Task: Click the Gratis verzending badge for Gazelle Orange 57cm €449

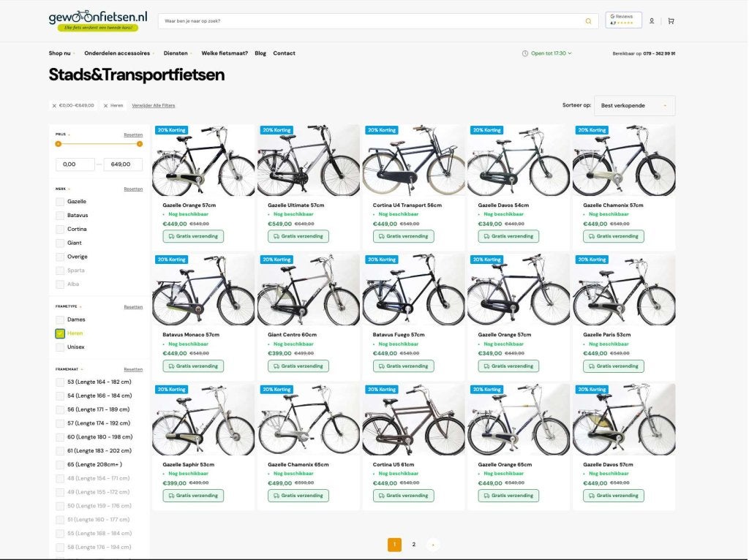Action: click(193, 236)
